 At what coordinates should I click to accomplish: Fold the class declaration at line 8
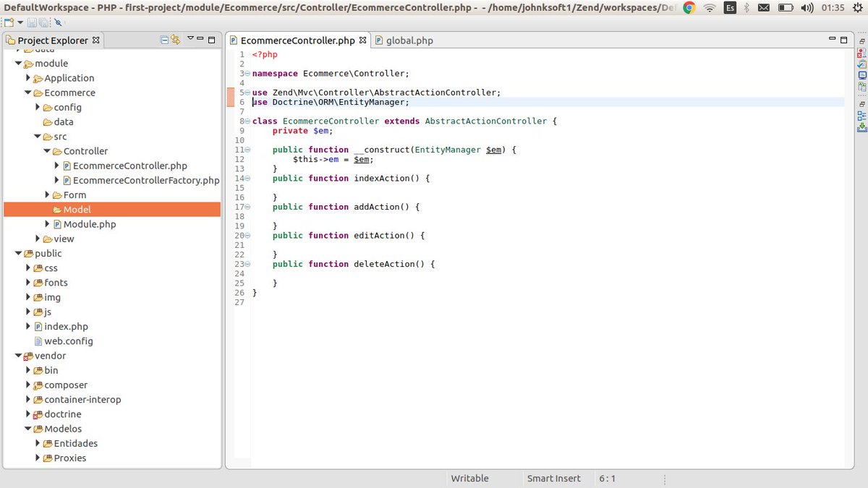pos(247,121)
